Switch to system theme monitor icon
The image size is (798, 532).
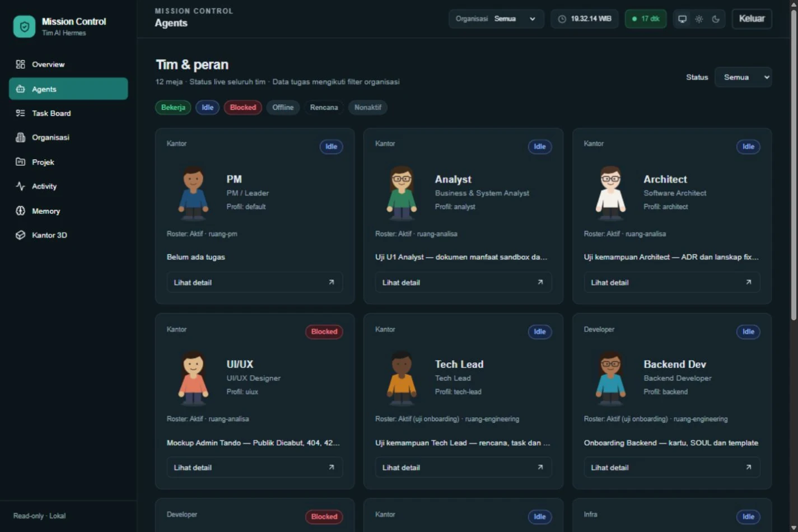point(682,19)
